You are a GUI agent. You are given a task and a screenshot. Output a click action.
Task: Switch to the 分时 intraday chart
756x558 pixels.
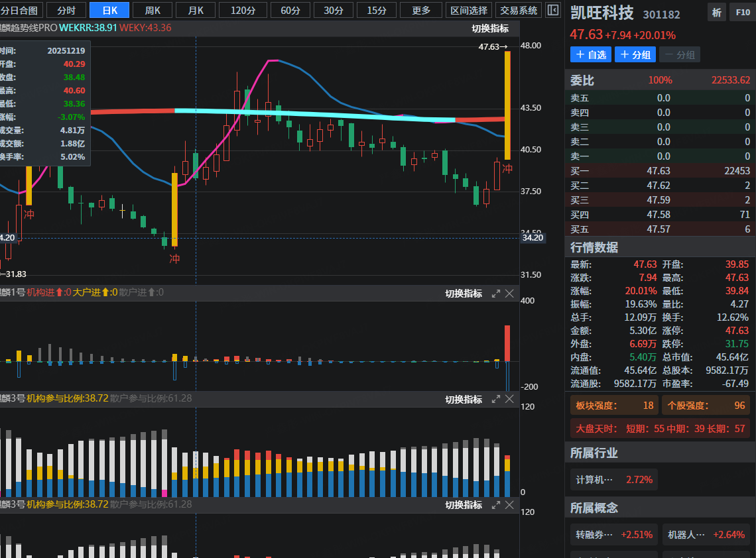tap(66, 10)
